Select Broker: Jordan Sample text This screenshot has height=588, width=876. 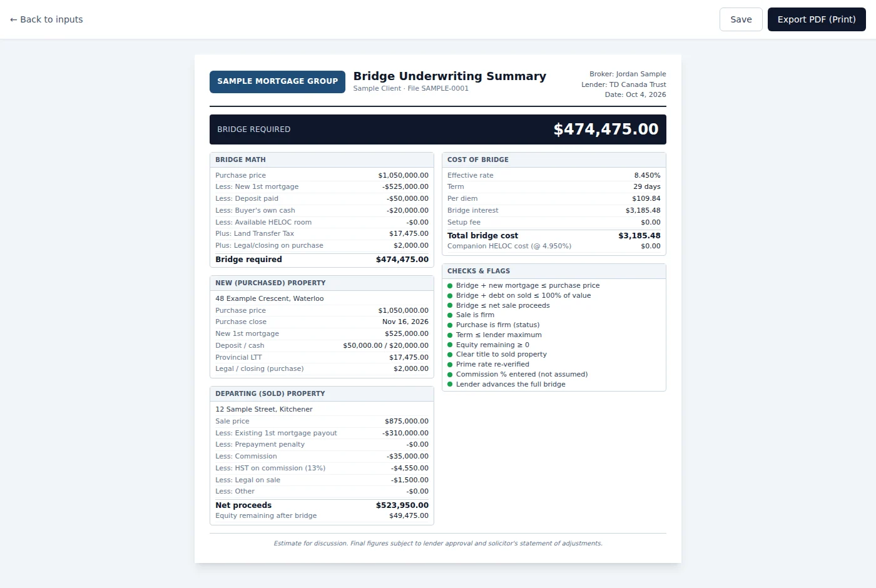628,74
